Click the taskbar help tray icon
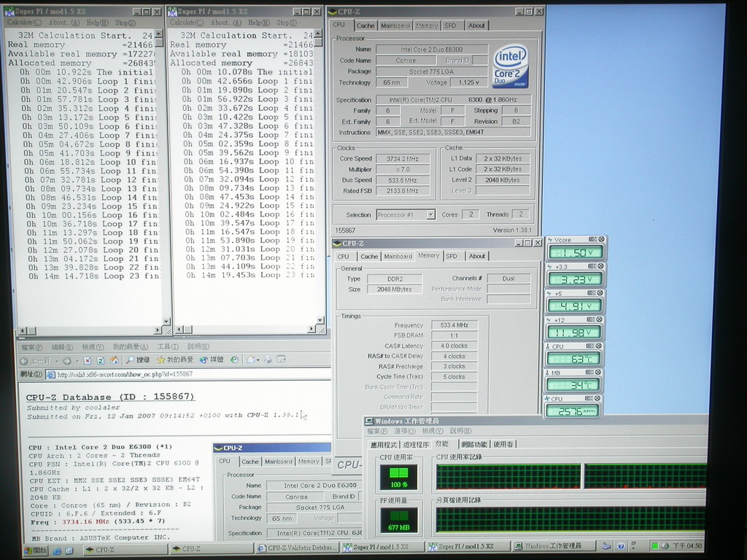The height and width of the screenshot is (560, 747). (x=621, y=546)
